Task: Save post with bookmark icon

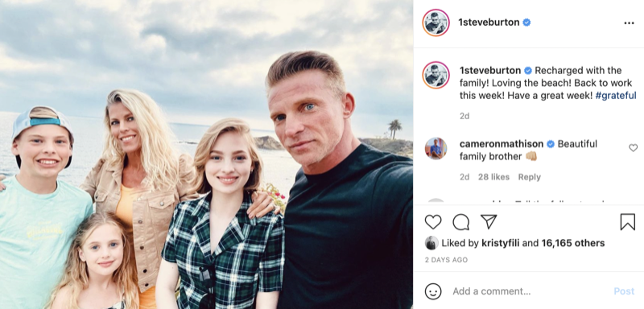Action: (628, 222)
